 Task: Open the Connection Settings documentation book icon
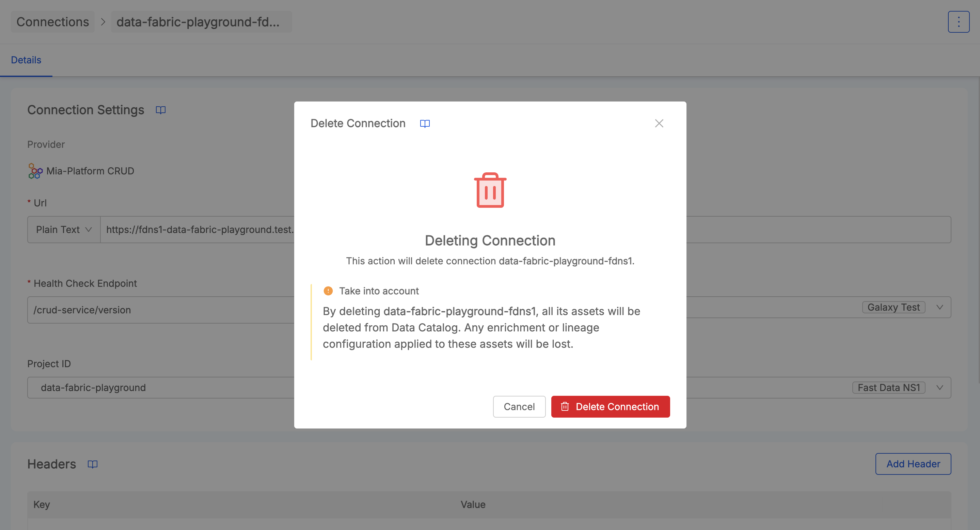(x=160, y=110)
